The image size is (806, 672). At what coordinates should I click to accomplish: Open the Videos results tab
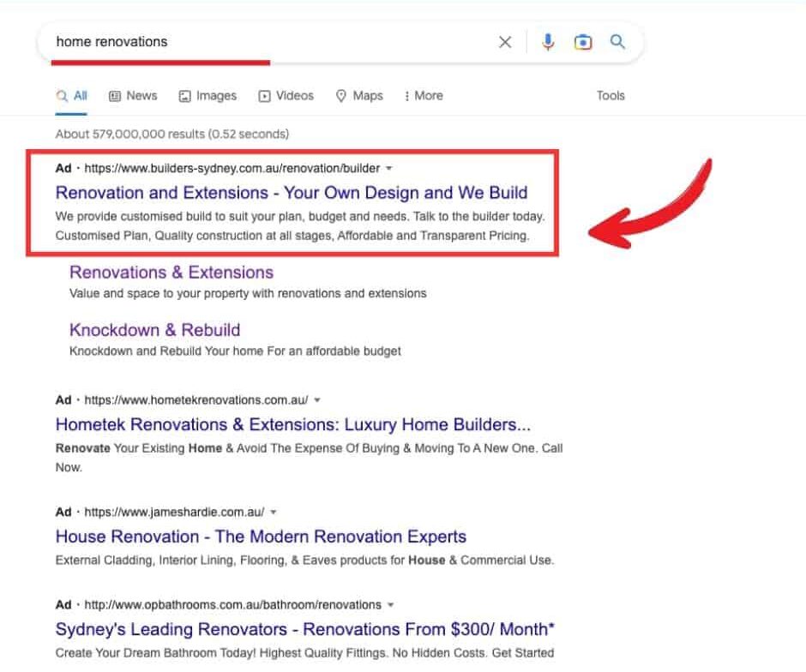click(286, 96)
